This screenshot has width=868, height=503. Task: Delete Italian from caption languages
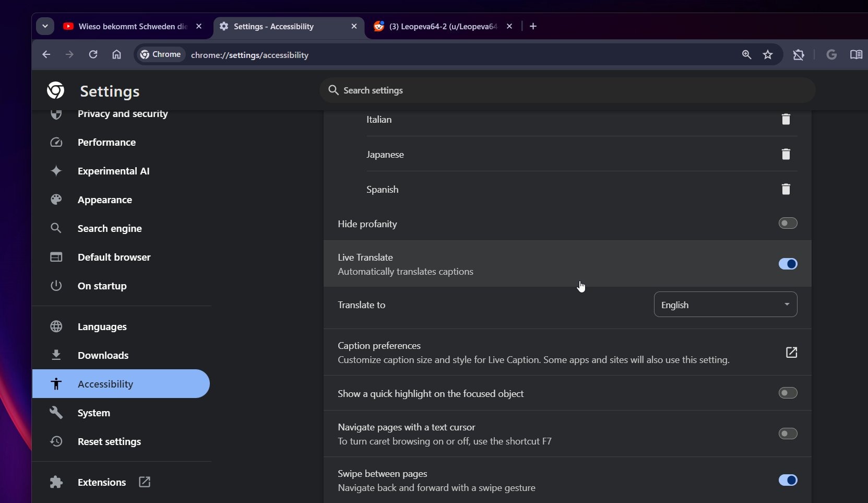786,120
